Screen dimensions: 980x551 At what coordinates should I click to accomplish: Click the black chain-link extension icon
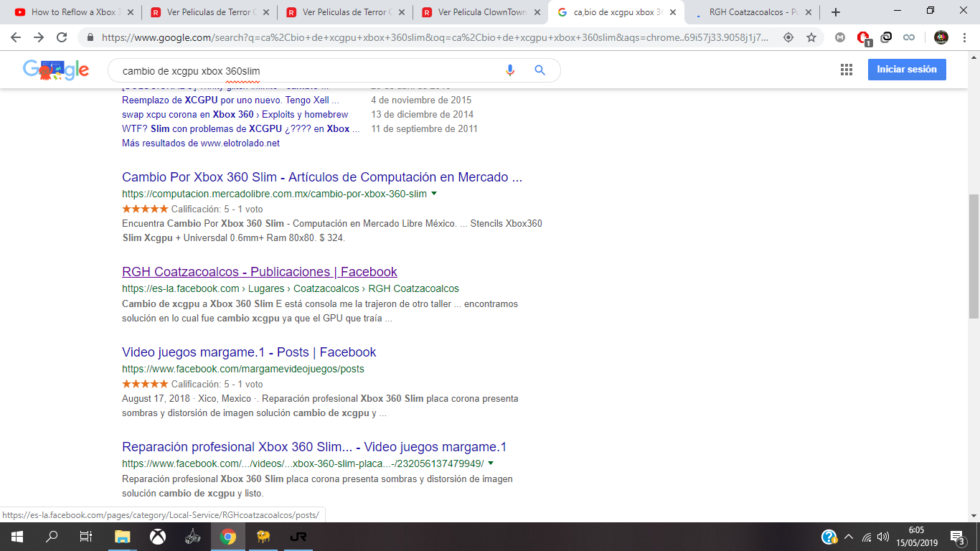tap(886, 37)
